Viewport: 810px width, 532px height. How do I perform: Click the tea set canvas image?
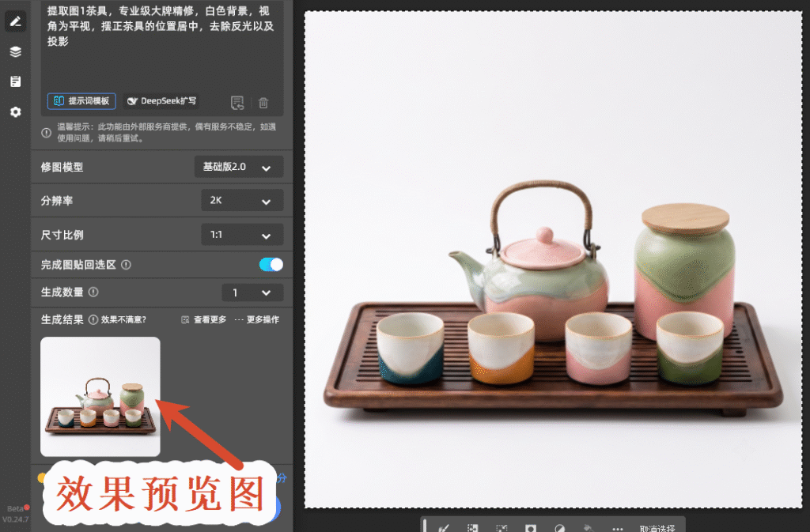(553, 259)
